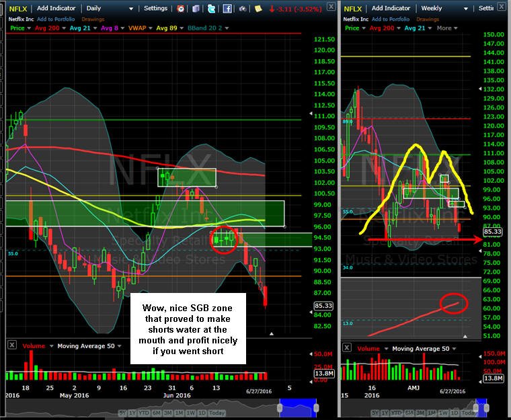Viewport: 511px width, 420px height.
Task: Share the chart via Facebook icon
Action: [x=227, y=9]
